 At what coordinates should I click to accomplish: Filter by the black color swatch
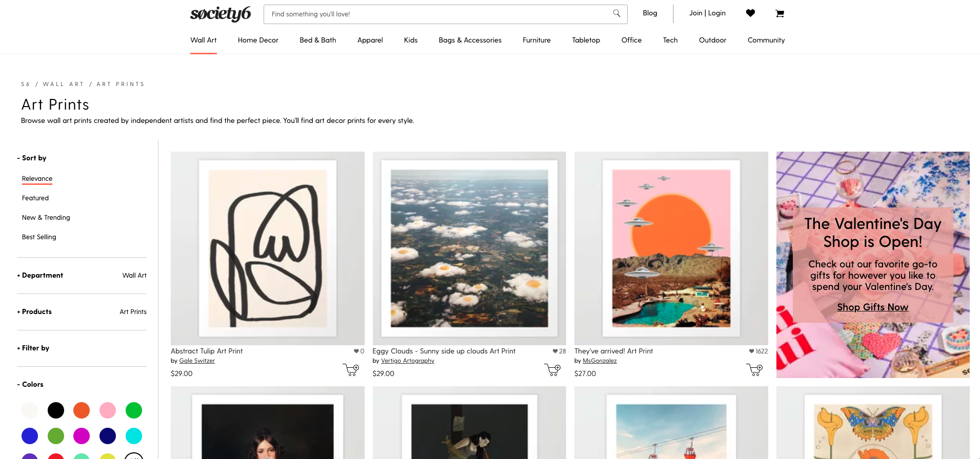point(56,410)
